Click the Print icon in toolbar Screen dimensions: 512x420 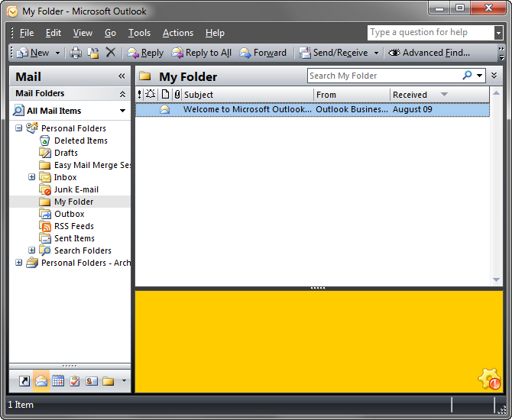pos(76,53)
